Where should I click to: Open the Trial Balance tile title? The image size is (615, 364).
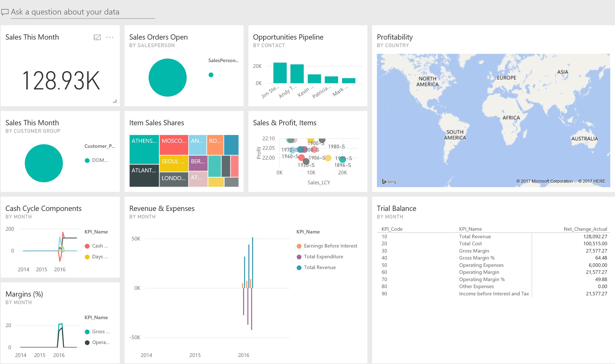click(396, 208)
